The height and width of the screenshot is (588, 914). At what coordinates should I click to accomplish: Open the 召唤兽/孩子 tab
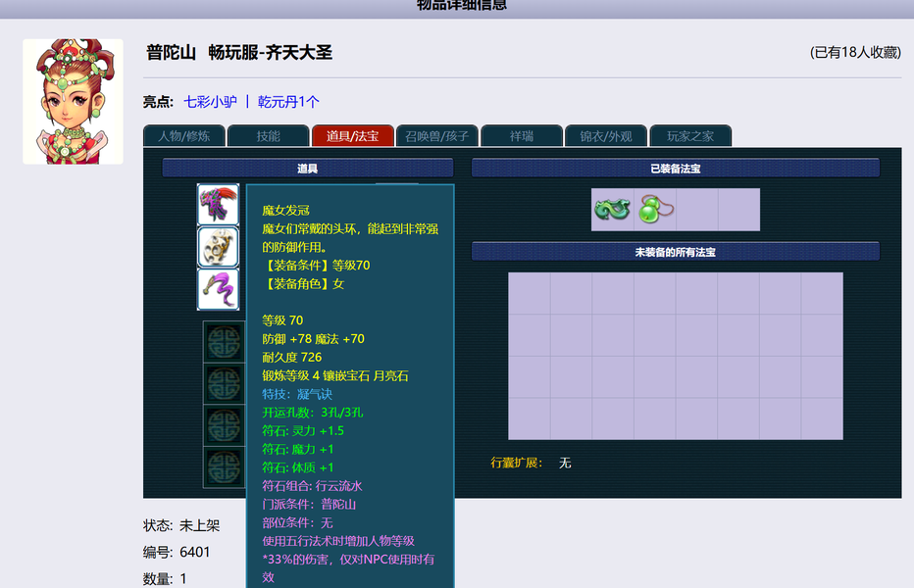437,136
